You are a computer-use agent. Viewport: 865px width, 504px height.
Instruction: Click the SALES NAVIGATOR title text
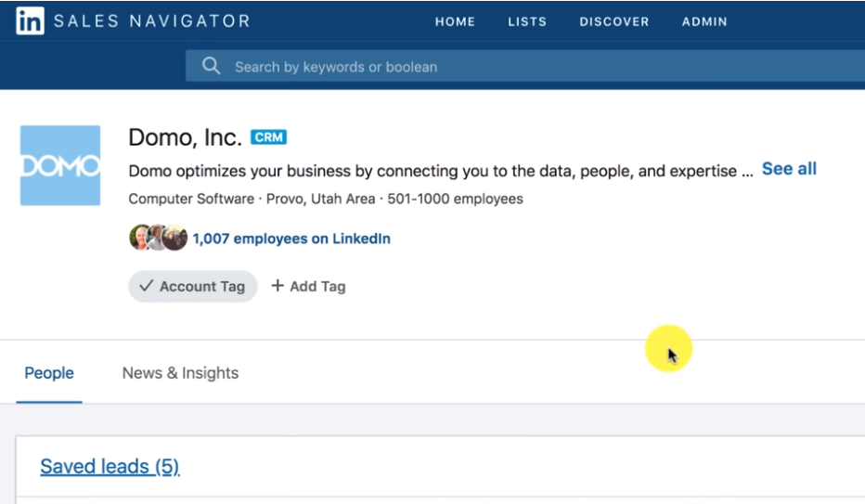152,21
